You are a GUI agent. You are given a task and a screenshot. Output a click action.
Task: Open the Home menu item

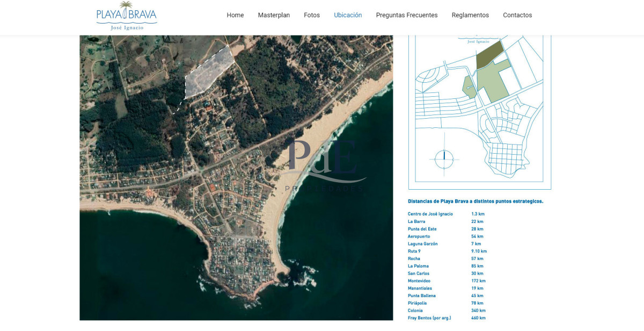pyautogui.click(x=235, y=15)
